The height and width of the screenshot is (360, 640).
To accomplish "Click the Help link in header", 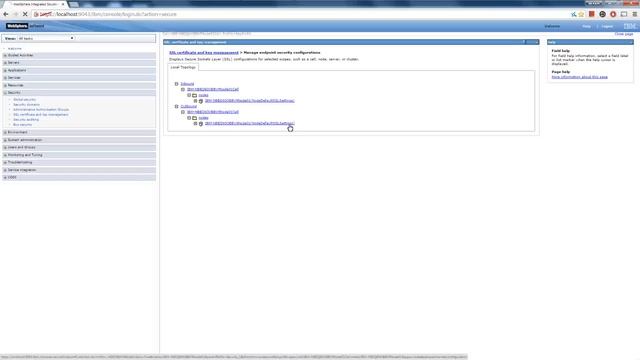I will 586,27.
